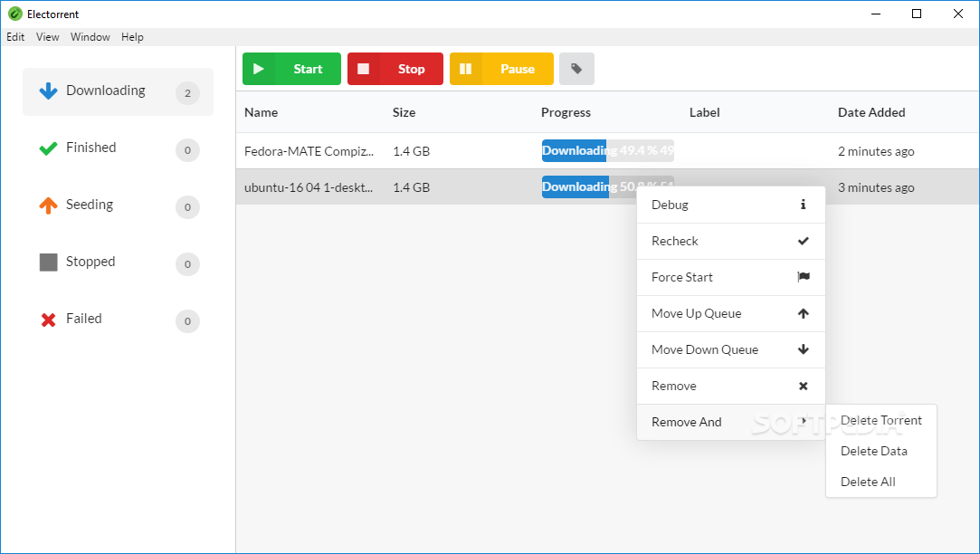Select the Fedora-MATE Compiz torrent row

(x=607, y=150)
